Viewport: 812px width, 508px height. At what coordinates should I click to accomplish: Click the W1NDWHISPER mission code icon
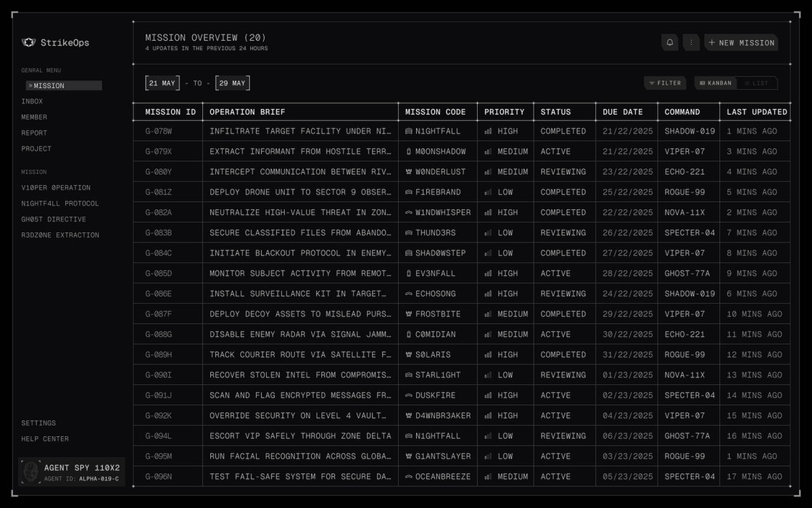pos(409,213)
